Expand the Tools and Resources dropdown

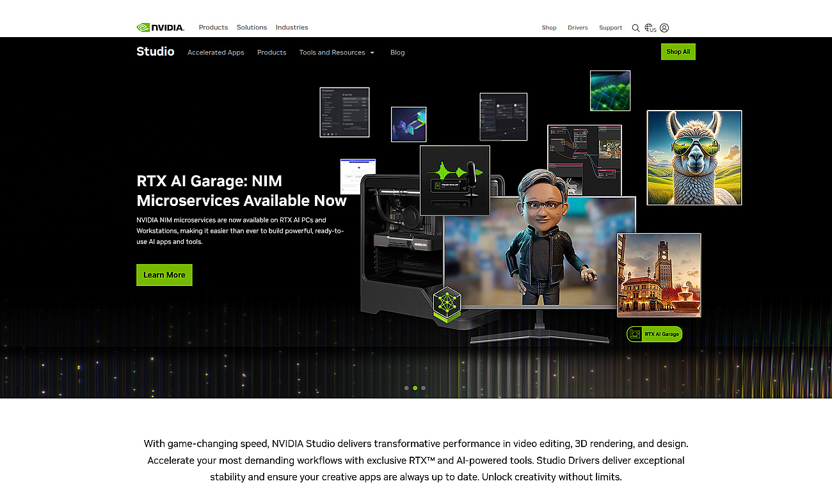click(337, 52)
